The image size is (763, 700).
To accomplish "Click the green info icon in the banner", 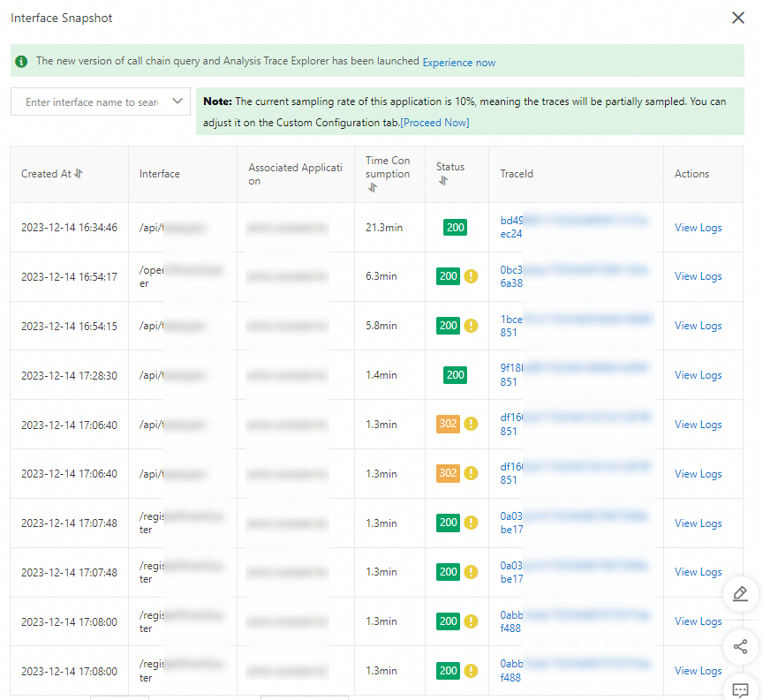I will click(21, 61).
